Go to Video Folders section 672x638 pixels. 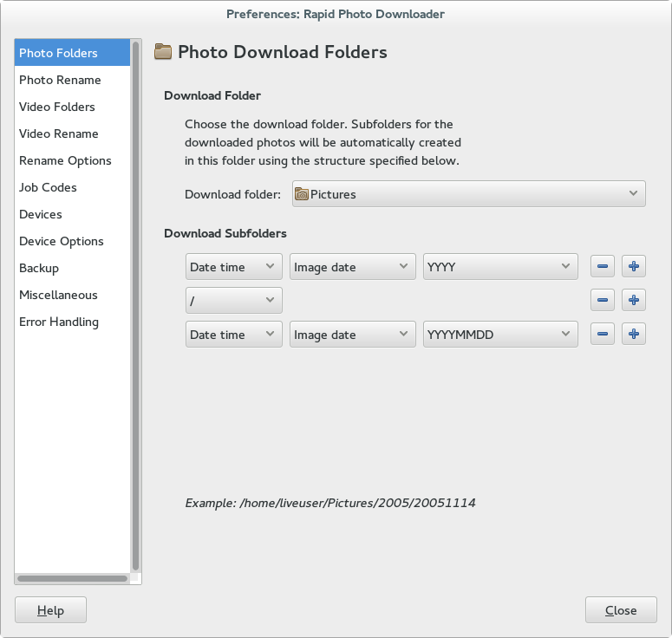coord(72,107)
